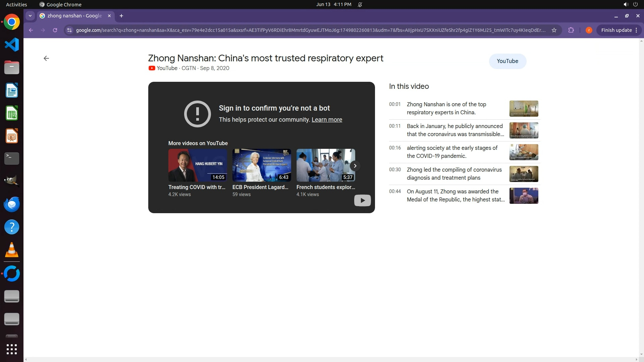Expand the tab search dropdown arrow
Screen dimensions: 644x362
[x=30, y=16]
